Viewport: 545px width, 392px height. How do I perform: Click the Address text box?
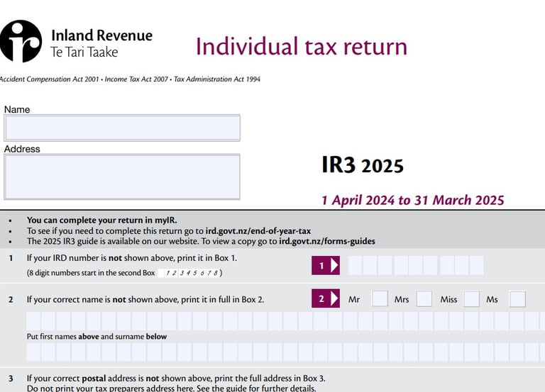point(122,177)
